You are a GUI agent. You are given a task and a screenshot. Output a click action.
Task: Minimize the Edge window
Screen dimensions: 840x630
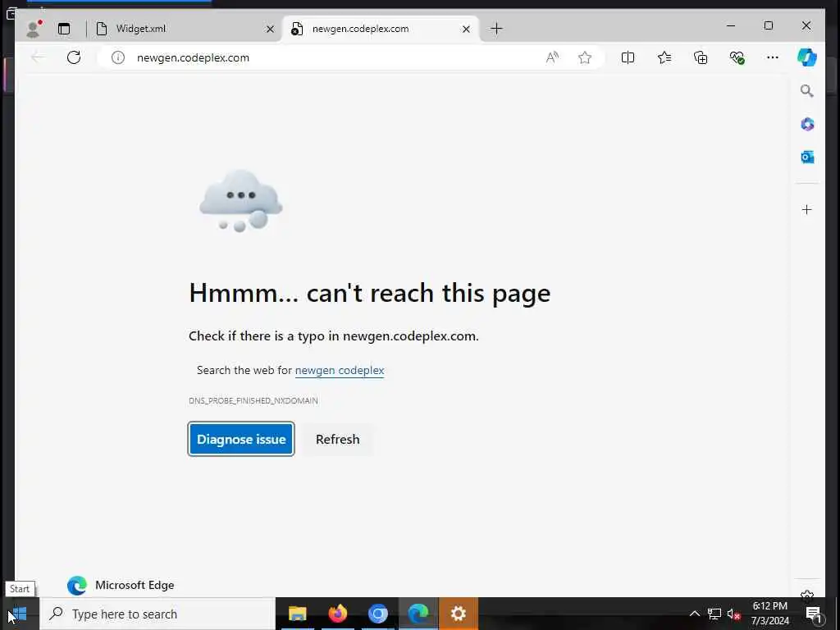[731, 25]
